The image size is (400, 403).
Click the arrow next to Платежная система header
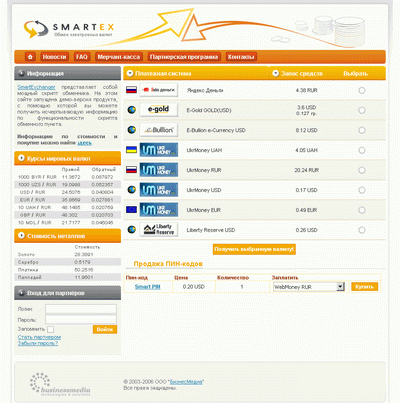130,73
